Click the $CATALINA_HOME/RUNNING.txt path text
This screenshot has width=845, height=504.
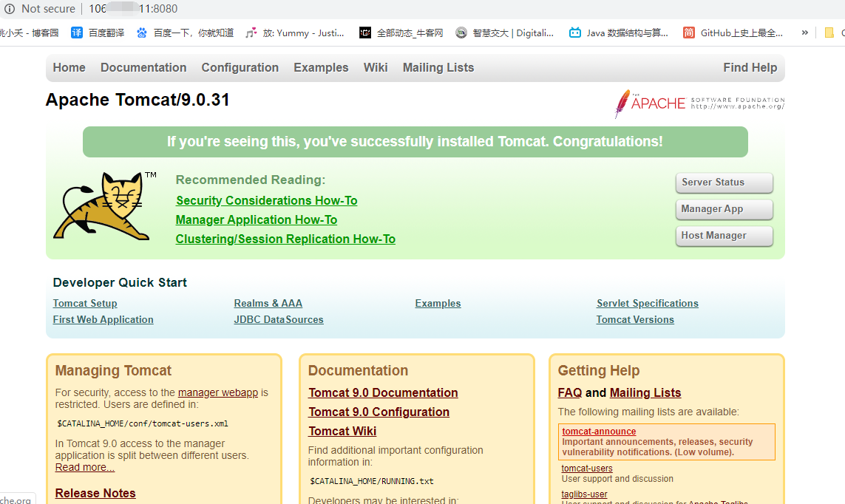pos(372,481)
